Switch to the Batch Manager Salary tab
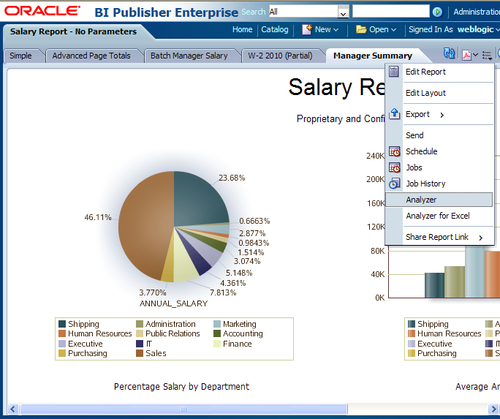 (189, 56)
